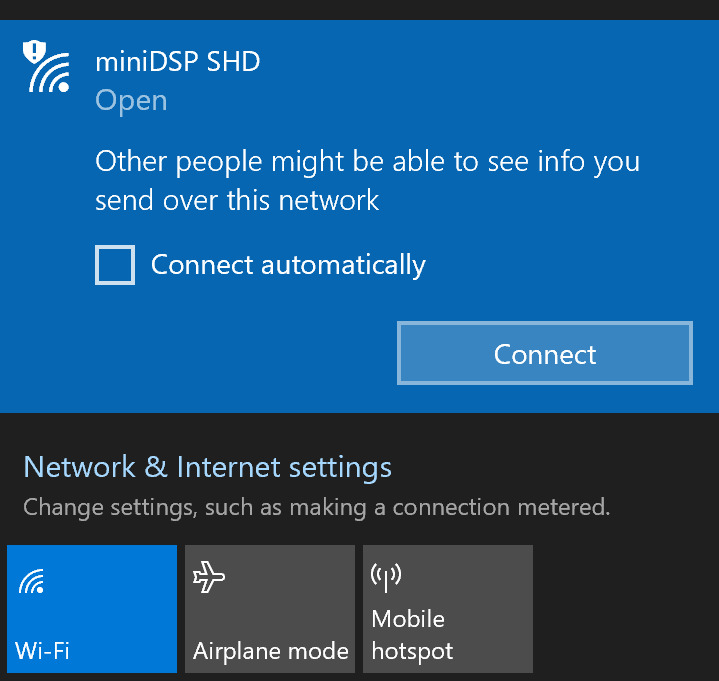Screen dimensions: 719x681
Task: Click the "Open" security status text
Action: click(131, 100)
